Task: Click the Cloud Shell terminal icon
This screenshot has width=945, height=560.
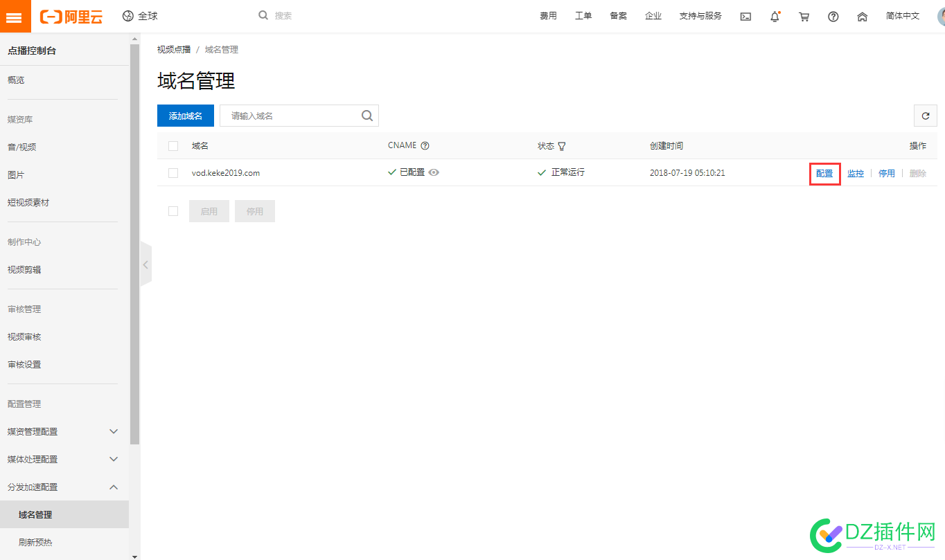Action: 745,17
